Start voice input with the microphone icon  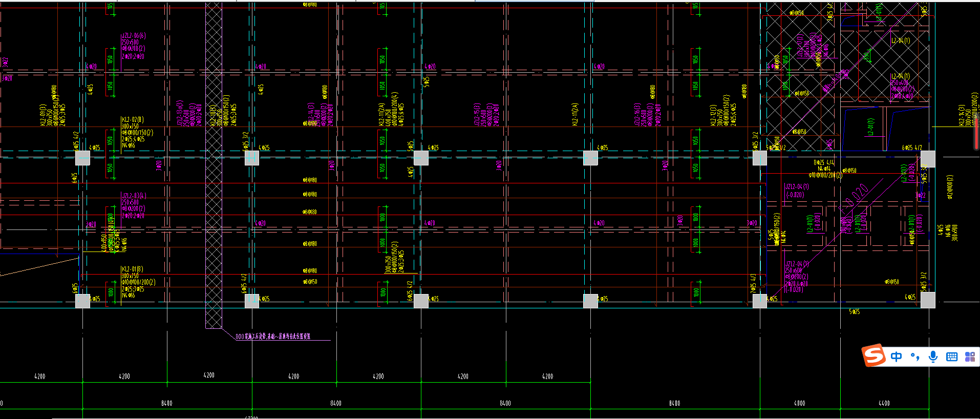click(x=933, y=357)
